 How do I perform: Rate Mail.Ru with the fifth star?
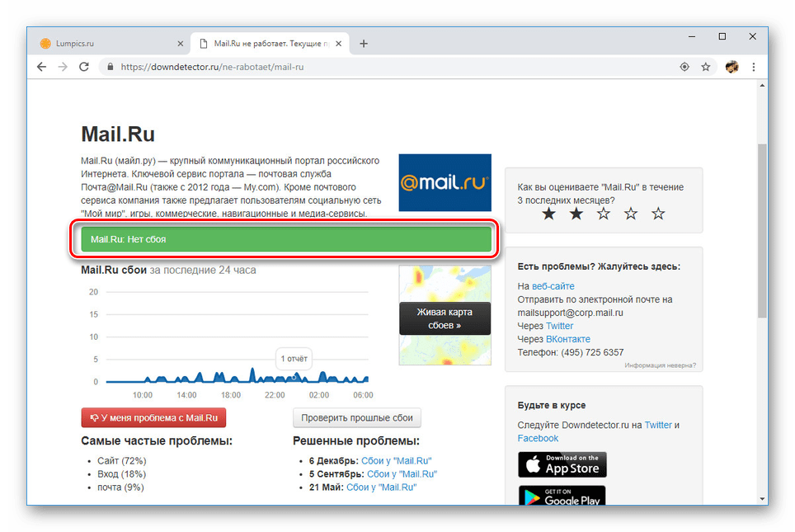[658, 214]
